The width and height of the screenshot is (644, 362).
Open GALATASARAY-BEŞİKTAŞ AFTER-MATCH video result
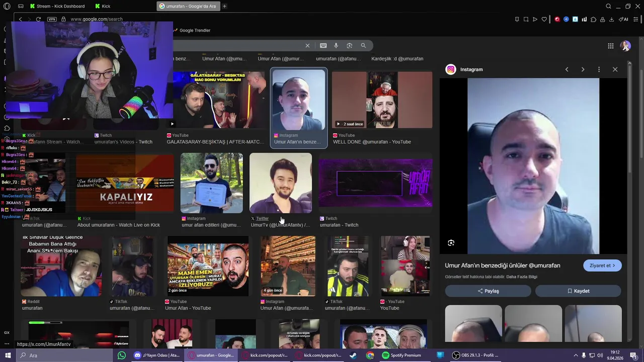(216, 100)
